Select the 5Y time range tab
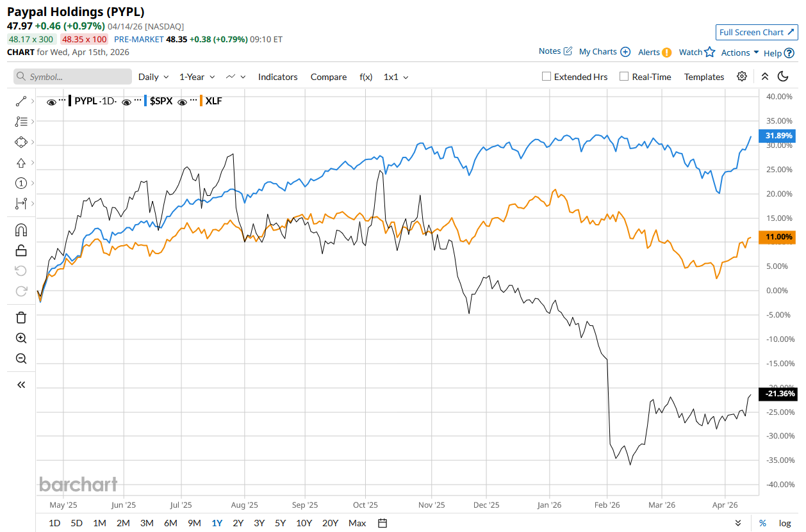The width and height of the screenshot is (806, 532). (x=280, y=523)
